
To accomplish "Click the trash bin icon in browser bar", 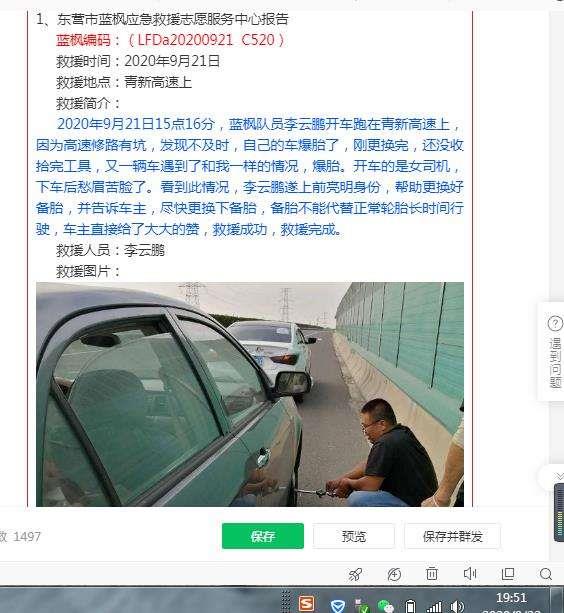I will pos(432,574).
